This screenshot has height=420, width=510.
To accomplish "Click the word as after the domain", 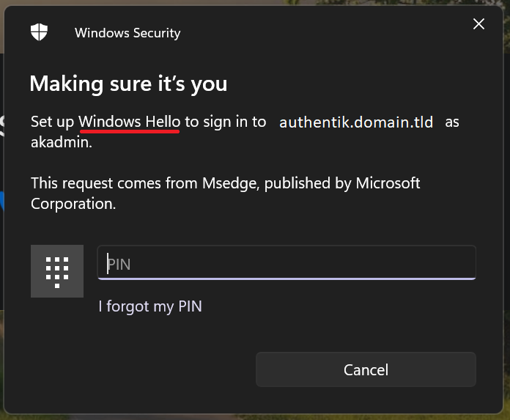I will (x=452, y=123).
